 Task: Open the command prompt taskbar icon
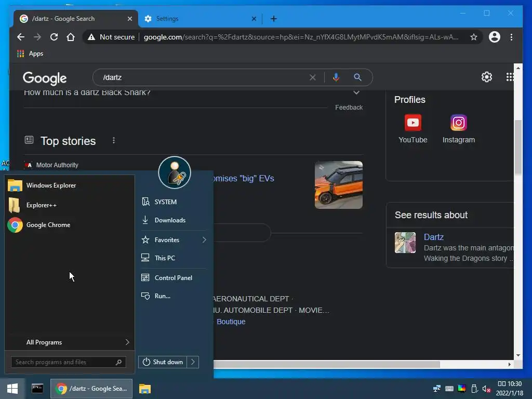[37, 389]
